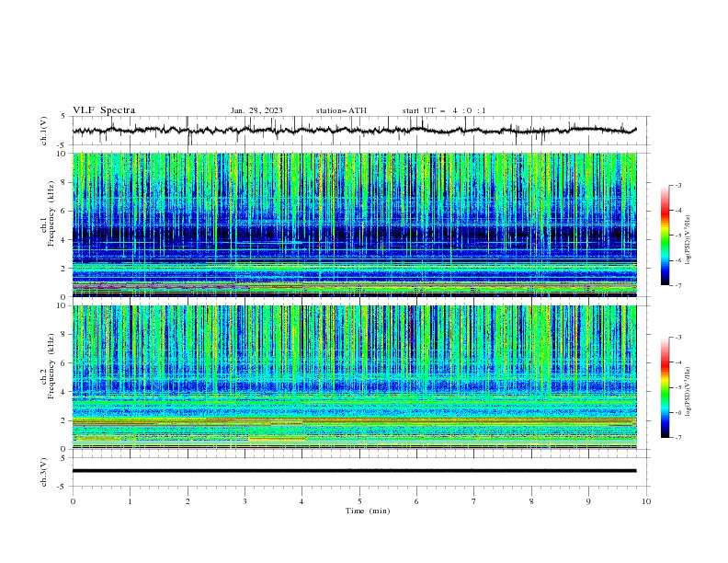Click the ch.1 voltage waveform trace
The width and height of the screenshot is (728, 563).
click(x=354, y=131)
